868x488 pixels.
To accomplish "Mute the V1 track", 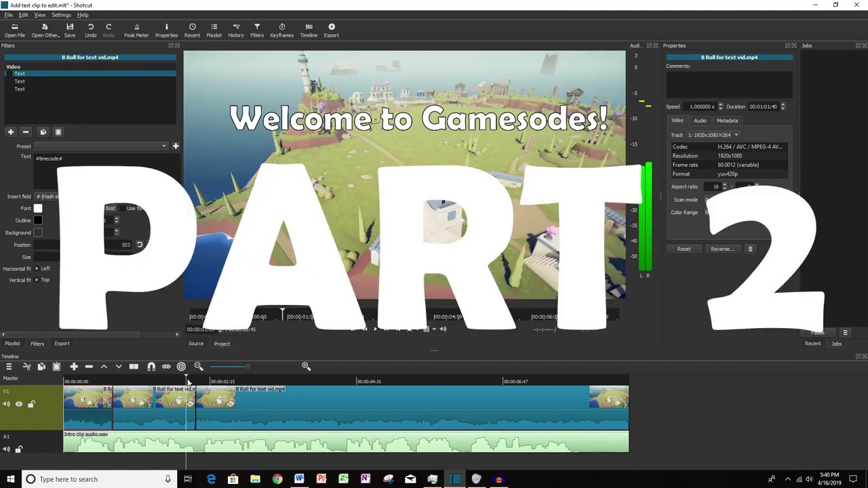I will coord(7,404).
